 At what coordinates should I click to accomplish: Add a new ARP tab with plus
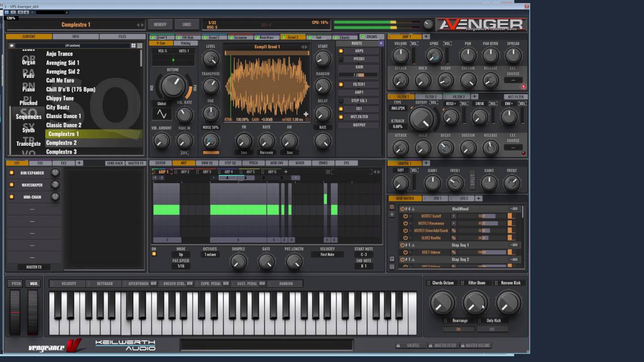286,172
